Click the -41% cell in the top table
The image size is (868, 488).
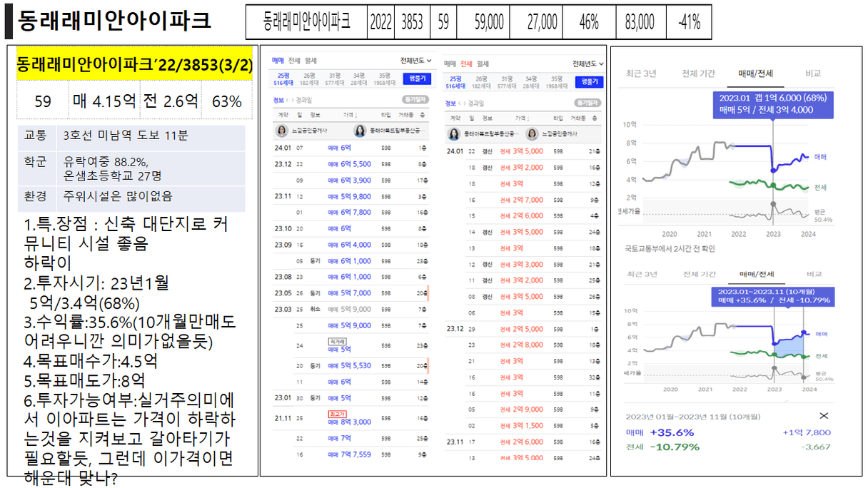coord(688,23)
